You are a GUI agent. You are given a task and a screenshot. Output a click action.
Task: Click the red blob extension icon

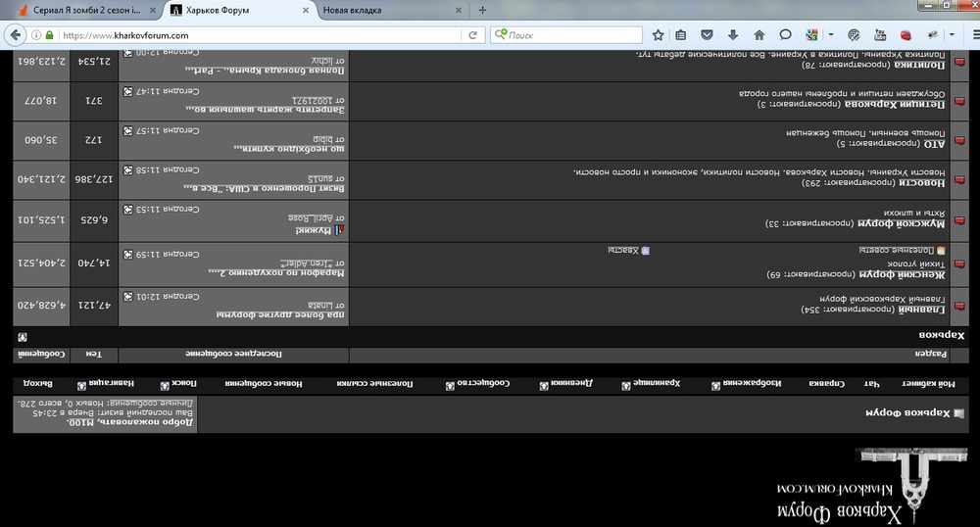pyautogui.click(x=906, y=35)
